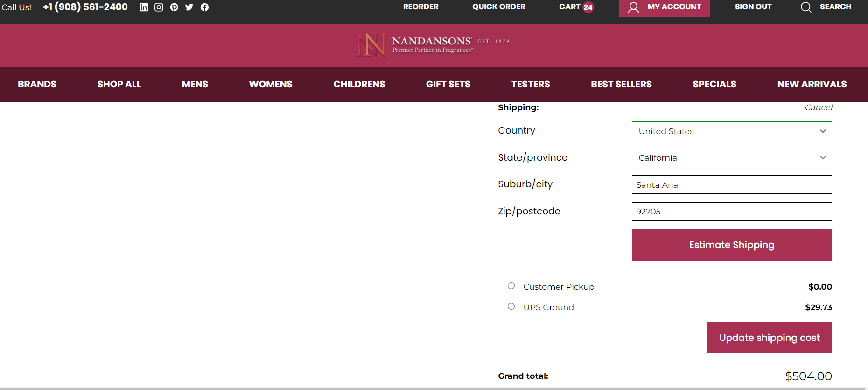The image size is (868, 390).
Task: Open the Brands navigation menu
Action: [x=37, y=84]
